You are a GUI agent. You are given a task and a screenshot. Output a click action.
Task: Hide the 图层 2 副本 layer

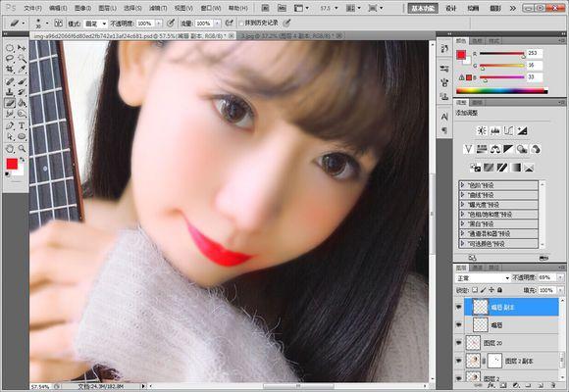(x=459, y=361)
